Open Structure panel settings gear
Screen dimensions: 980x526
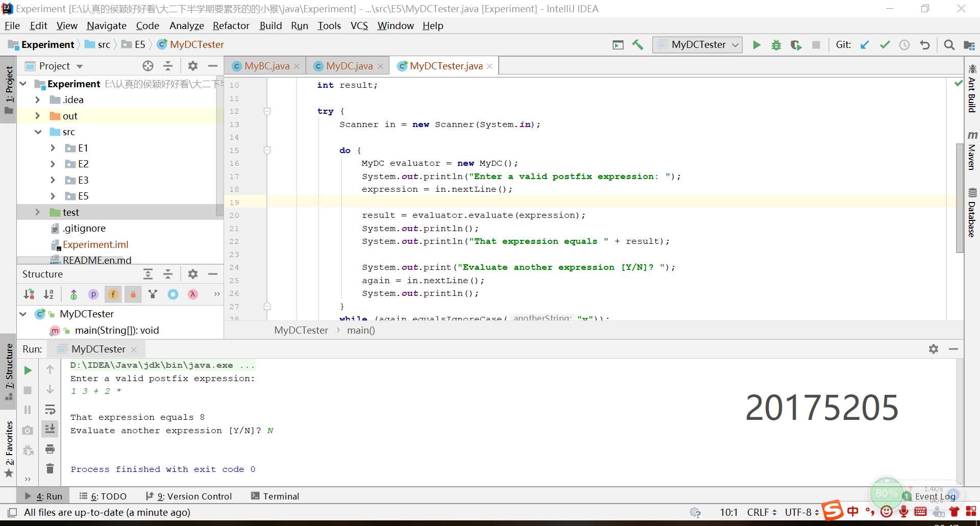click(x=192, y=274)
